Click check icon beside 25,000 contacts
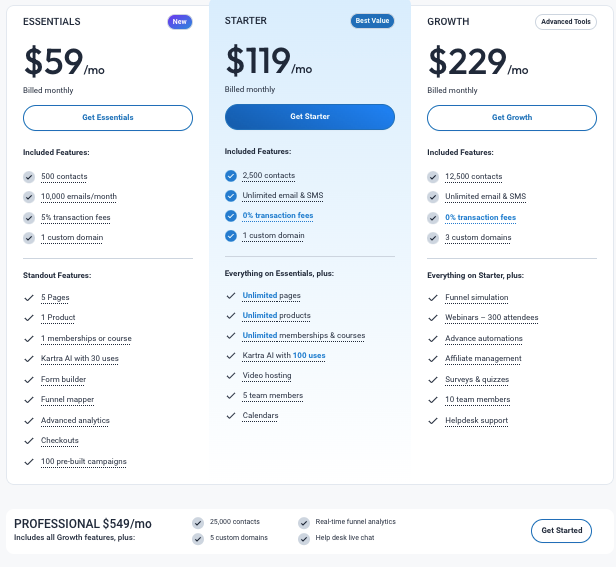 pyautogui.click(x=198, y=522)
